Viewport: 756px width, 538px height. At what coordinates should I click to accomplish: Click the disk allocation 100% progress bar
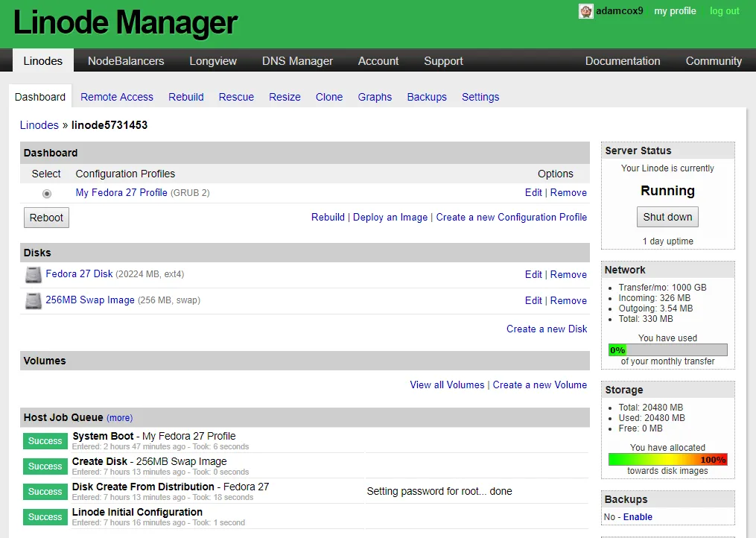coord(668,459)
